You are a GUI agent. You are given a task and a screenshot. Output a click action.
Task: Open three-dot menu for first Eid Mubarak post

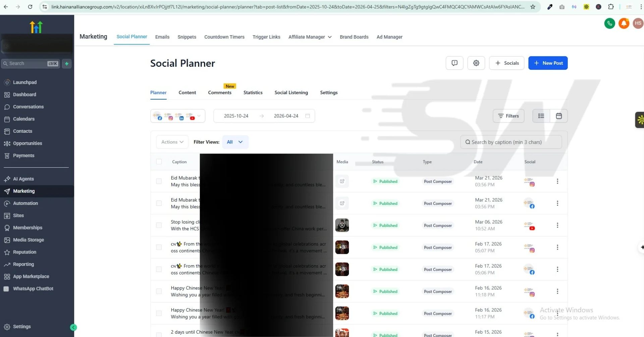557,181
